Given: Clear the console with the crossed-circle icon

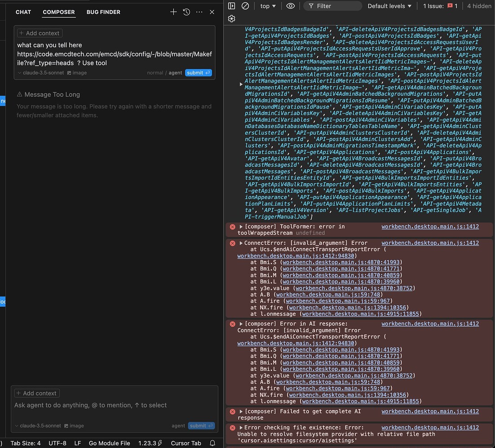Looking at the screenshot, I should tap(245, 6).
